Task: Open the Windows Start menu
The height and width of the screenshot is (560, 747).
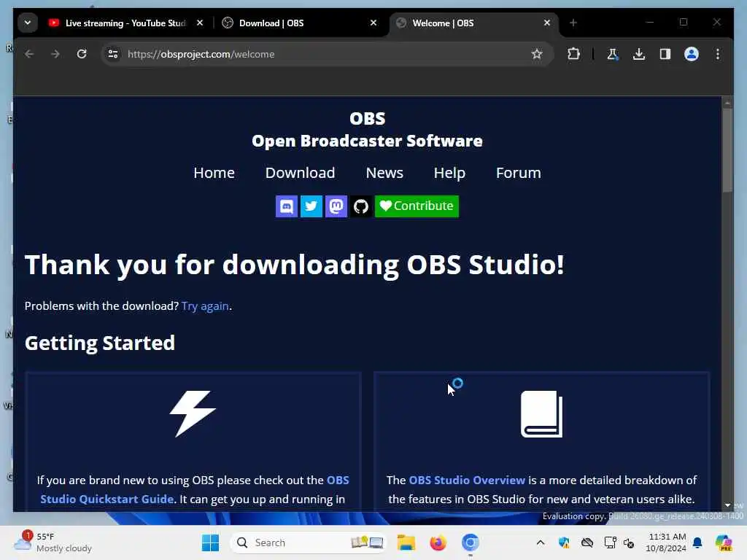Action: 210,542
